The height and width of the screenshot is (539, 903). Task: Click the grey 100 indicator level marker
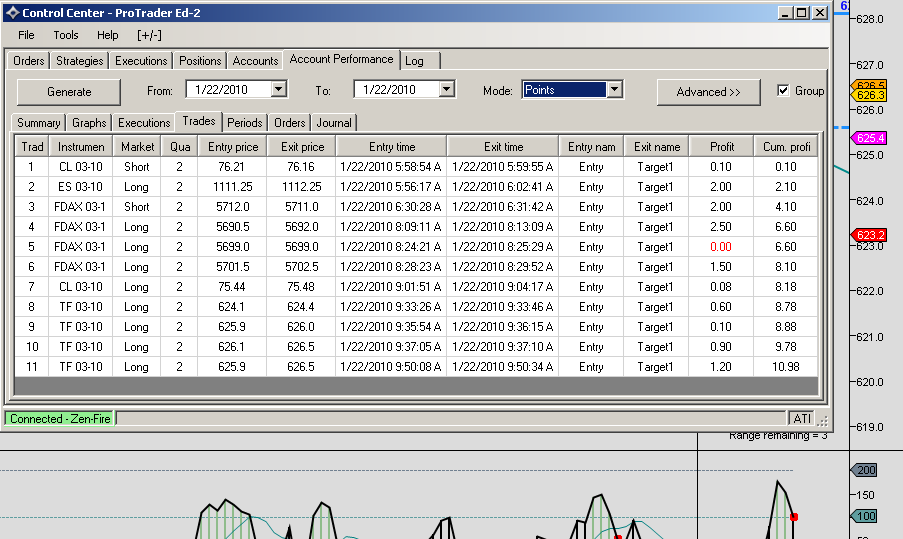(864, 516)
